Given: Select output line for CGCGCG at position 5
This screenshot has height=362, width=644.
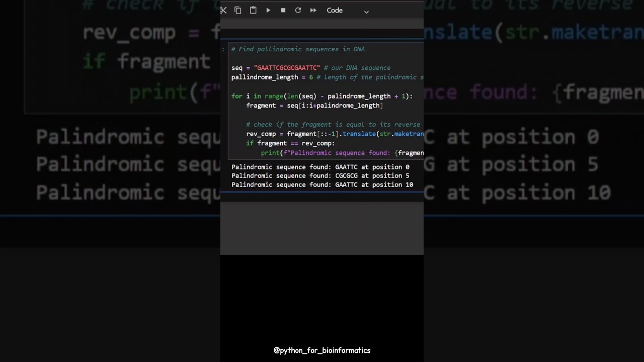Looking at the screenshot, I should pyautogui.click(x=320, y=176).
